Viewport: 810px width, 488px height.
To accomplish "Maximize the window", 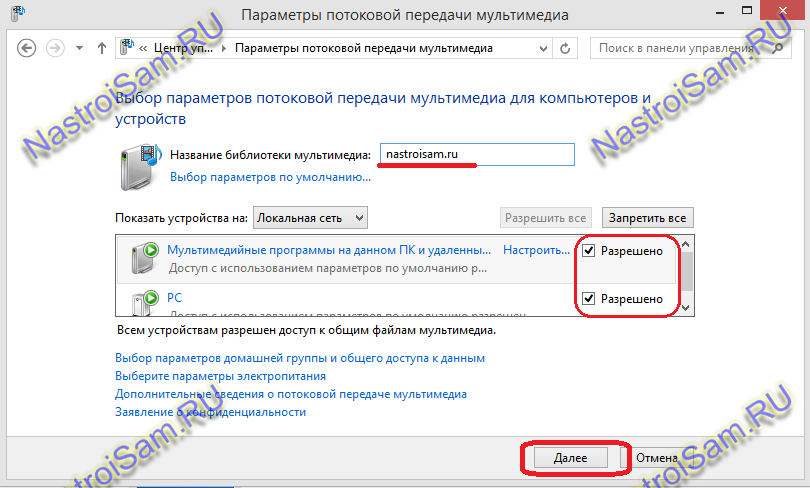I will [746, 10].
